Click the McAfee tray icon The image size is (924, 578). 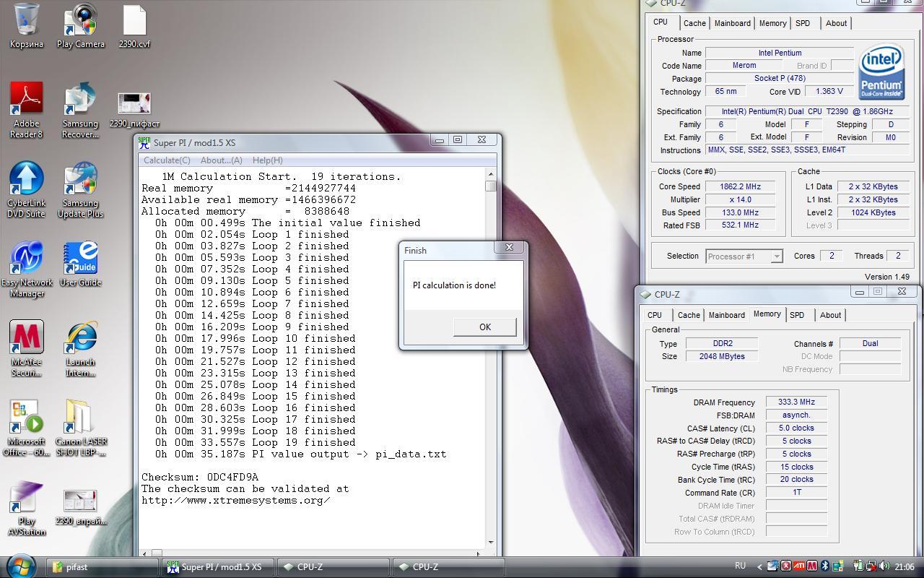point(811,566)
